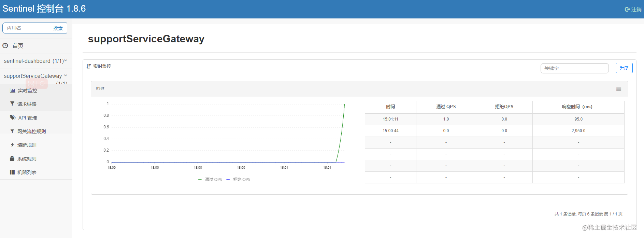
Task: Open the hamburger menu on user chart panel
Action: click(618, 89)
